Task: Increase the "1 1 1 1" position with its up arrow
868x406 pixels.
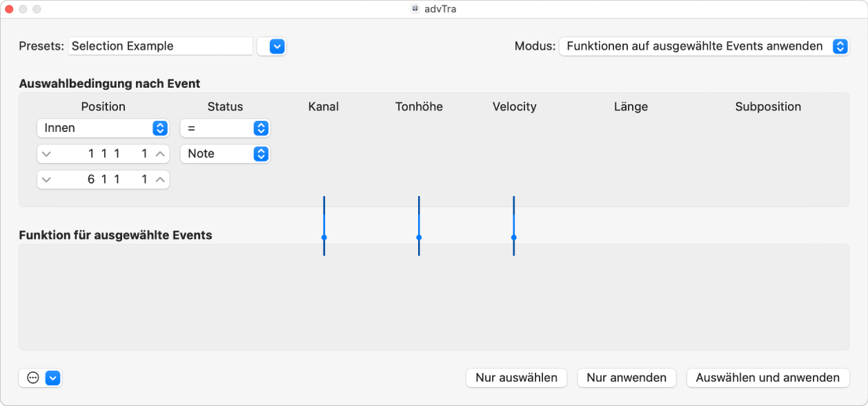Action: [159, 153]
